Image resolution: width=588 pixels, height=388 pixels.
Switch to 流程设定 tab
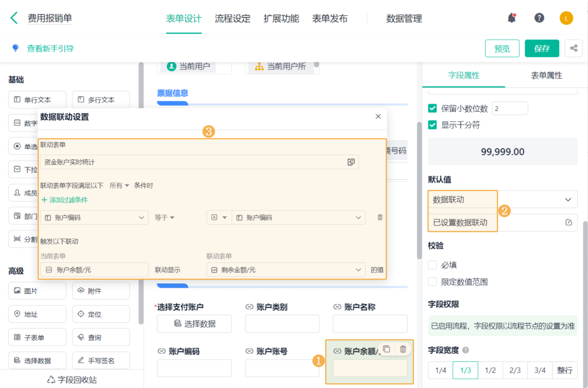232,19
